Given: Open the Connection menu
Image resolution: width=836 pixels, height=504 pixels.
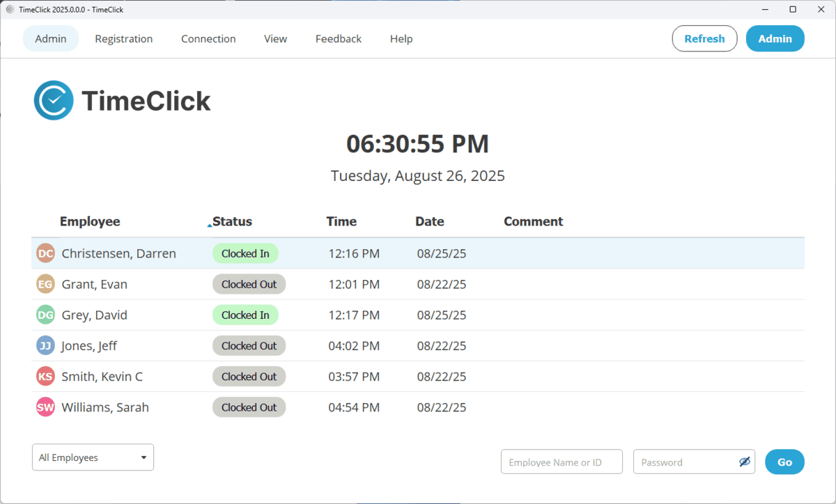Looking at the screenshot, I should 208,39.
